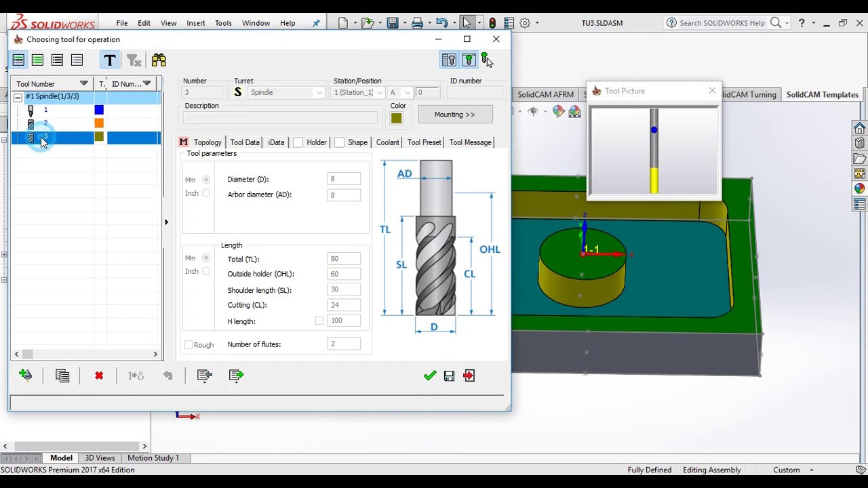
Task: Click the save floppy icon in dialog
Action: click(449, 375)
